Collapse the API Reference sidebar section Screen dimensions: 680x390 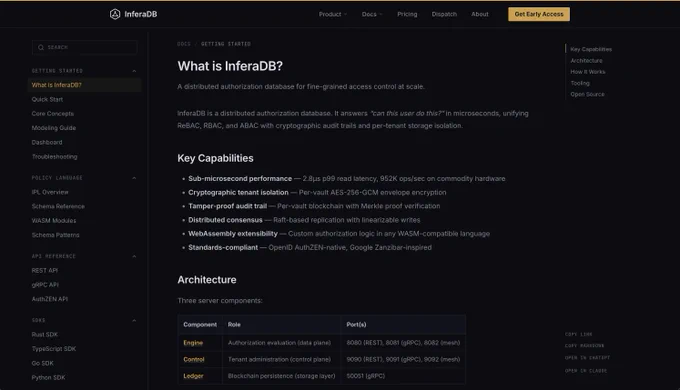click(x=134, y=256)
